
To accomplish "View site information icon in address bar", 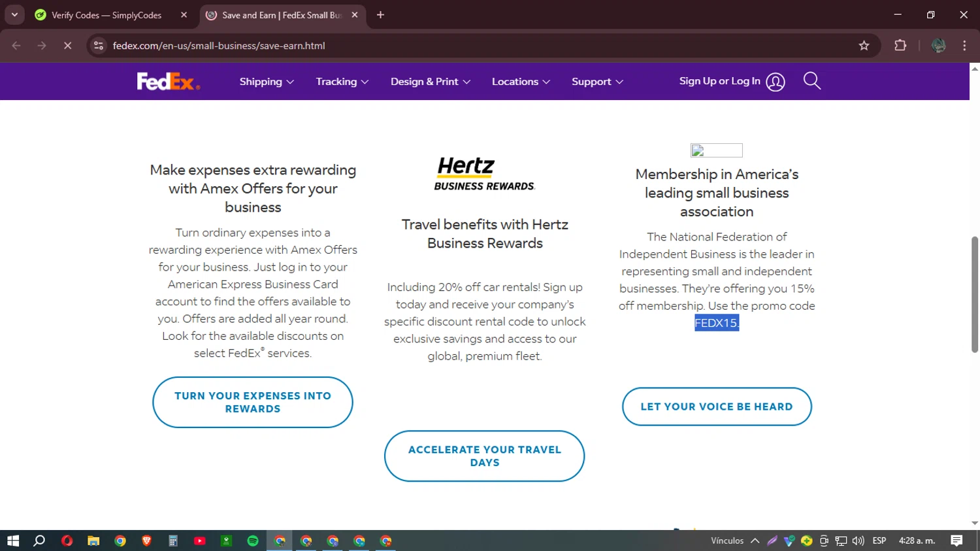I will 99,46.
